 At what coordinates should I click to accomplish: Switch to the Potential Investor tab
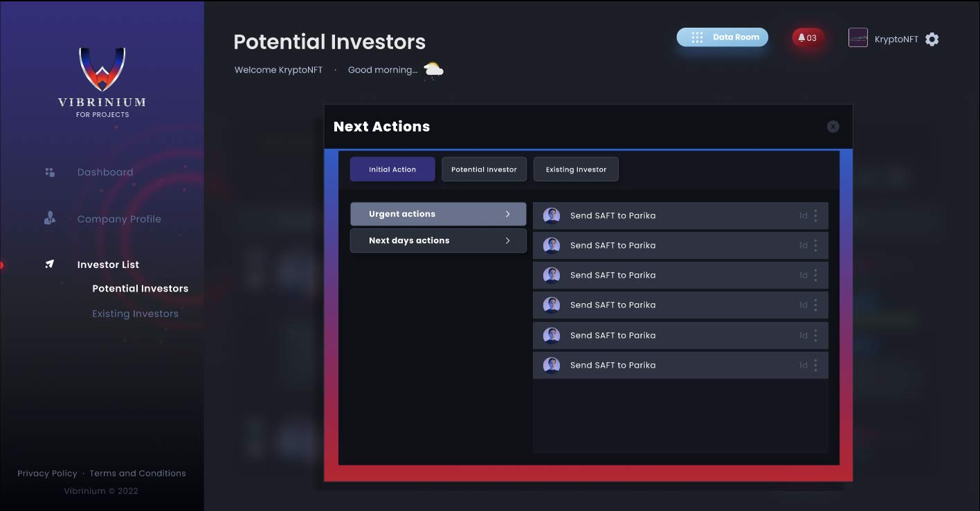(x=484, y=169)
